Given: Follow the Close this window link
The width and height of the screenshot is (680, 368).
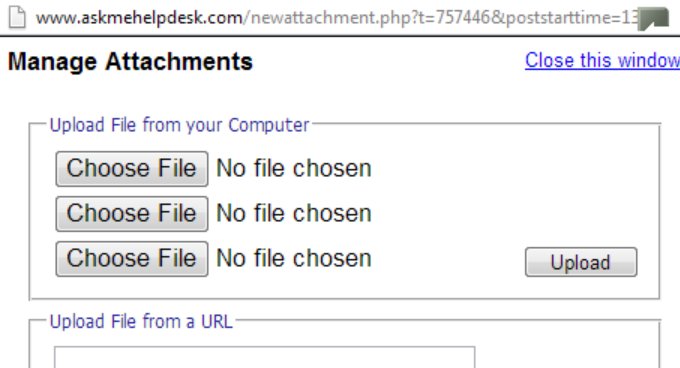Looking at the screenshot, I should (602, 60).
